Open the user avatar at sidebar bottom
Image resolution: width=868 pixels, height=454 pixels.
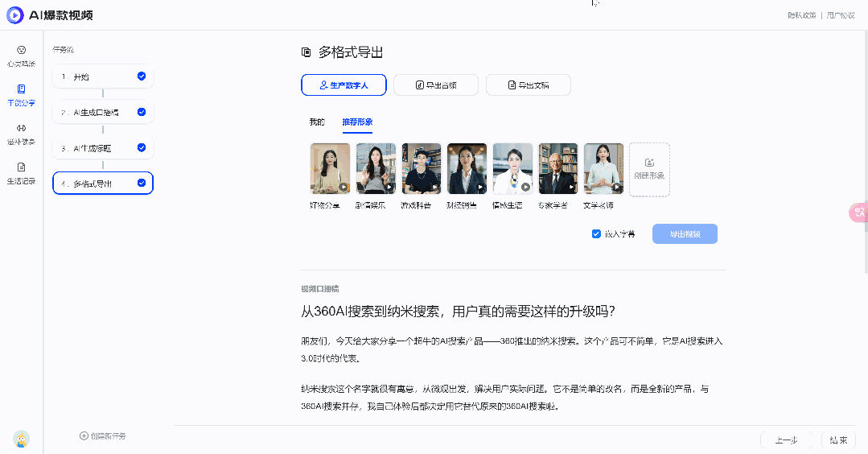tap(21, 439)
